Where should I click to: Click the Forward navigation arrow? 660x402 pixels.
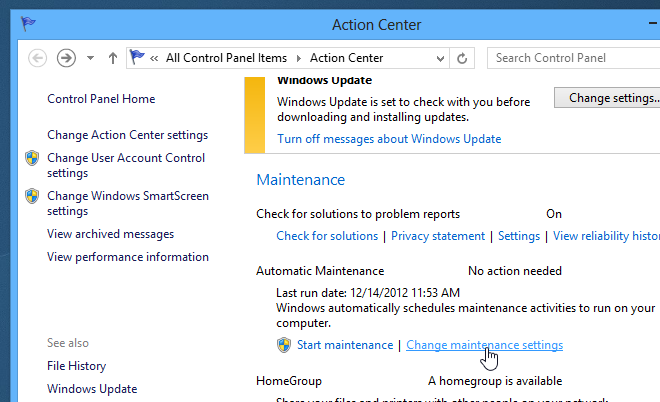(x=66, y=58)
